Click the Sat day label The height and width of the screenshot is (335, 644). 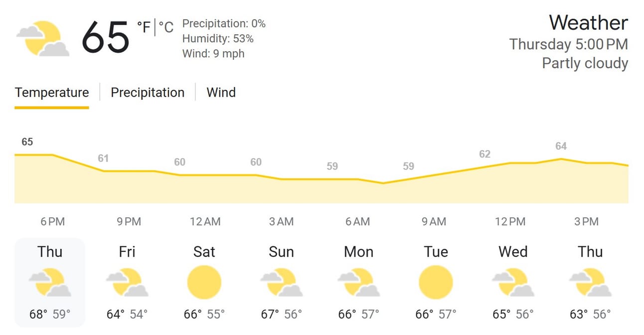[204, 252]
